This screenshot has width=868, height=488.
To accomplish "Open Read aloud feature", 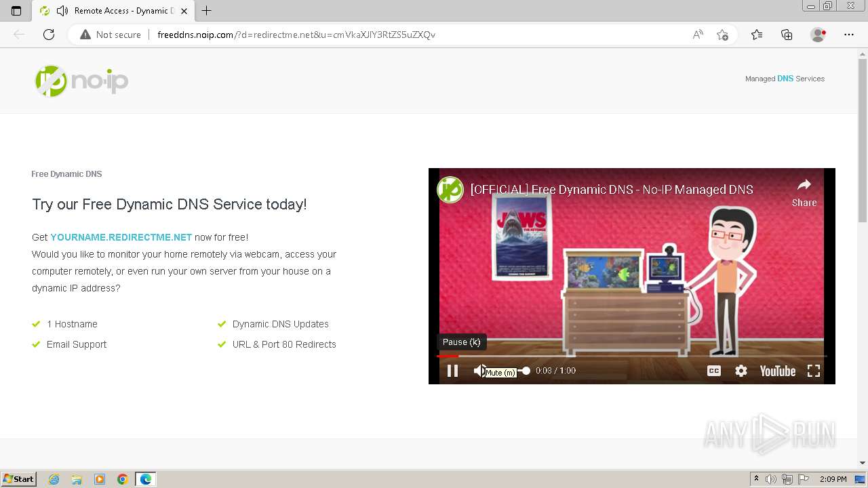I will pyautogui.click(x=698, y=35).
